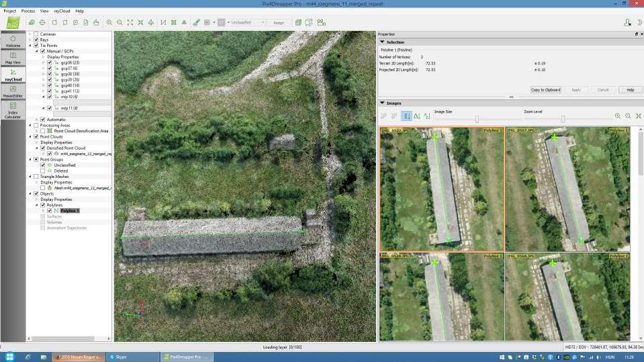This screenshot has width=644, height=362.
Task: Zoom in images with the Images panel magnifier
Action: coord(618,116)
